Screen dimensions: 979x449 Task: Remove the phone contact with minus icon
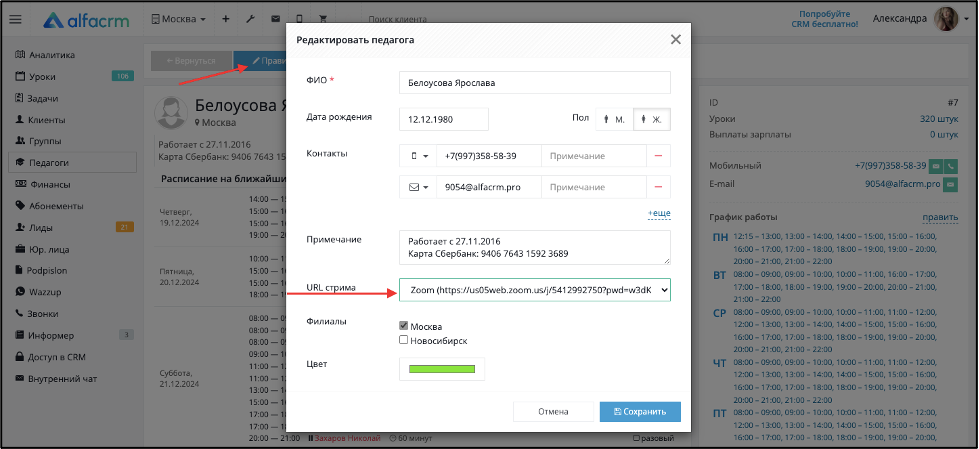click(x=658, y=156)
